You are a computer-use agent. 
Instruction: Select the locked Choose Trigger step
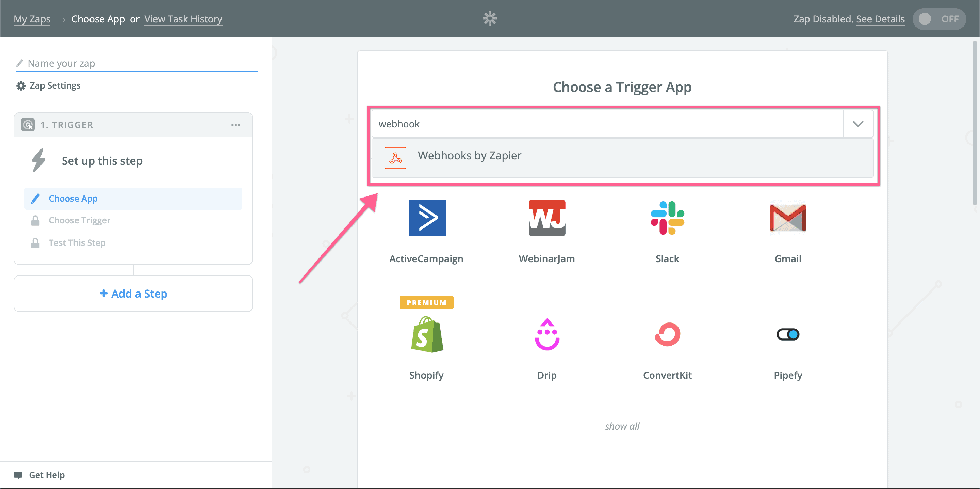[133, 221]
